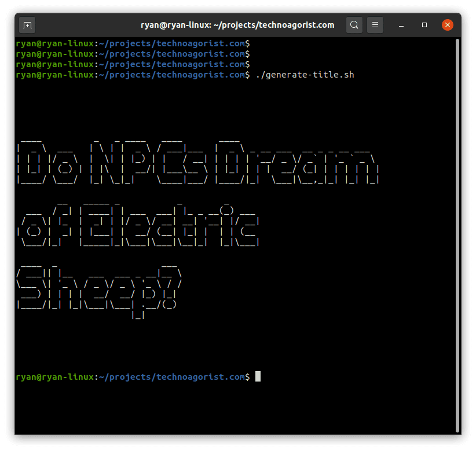Click the blinking cursor block at the last prompt
The width and height of the screenshot is (476, 451).
coord(258,377)
